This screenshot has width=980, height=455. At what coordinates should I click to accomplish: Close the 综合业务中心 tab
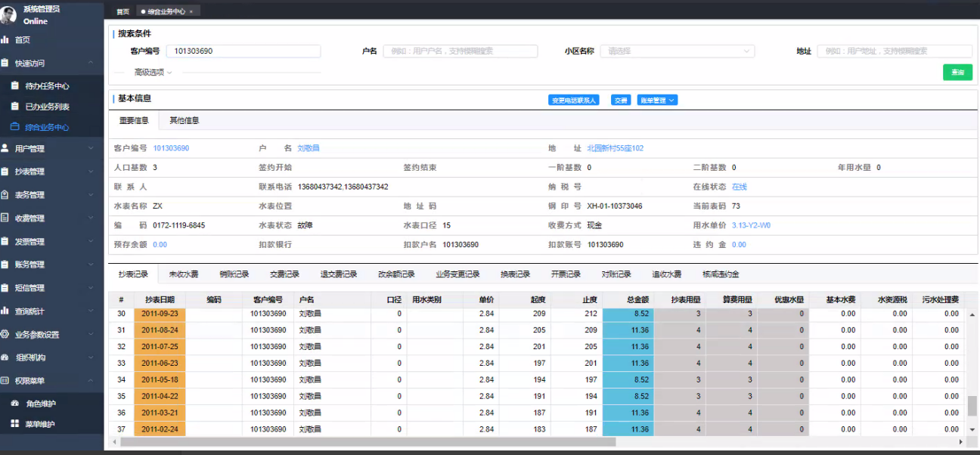point(191,11)
